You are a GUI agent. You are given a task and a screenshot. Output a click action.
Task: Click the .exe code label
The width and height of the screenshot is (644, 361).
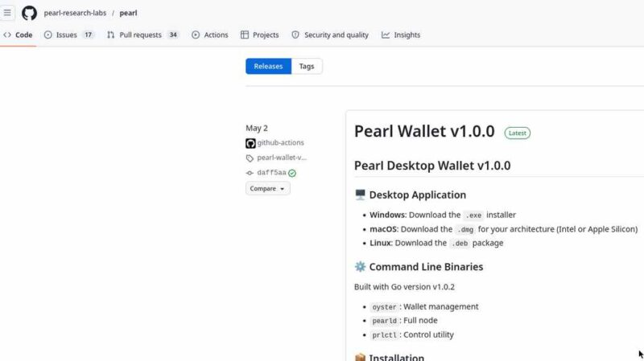coord(473,215)
